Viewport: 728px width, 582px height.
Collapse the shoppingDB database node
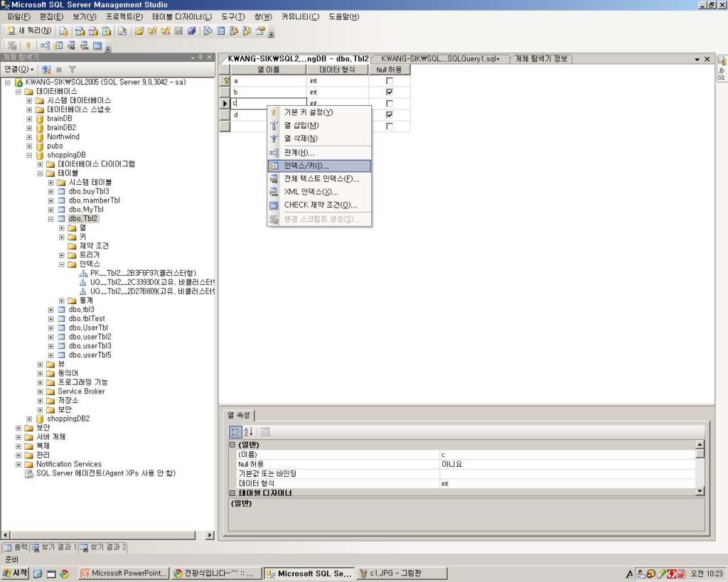point(29,155)
